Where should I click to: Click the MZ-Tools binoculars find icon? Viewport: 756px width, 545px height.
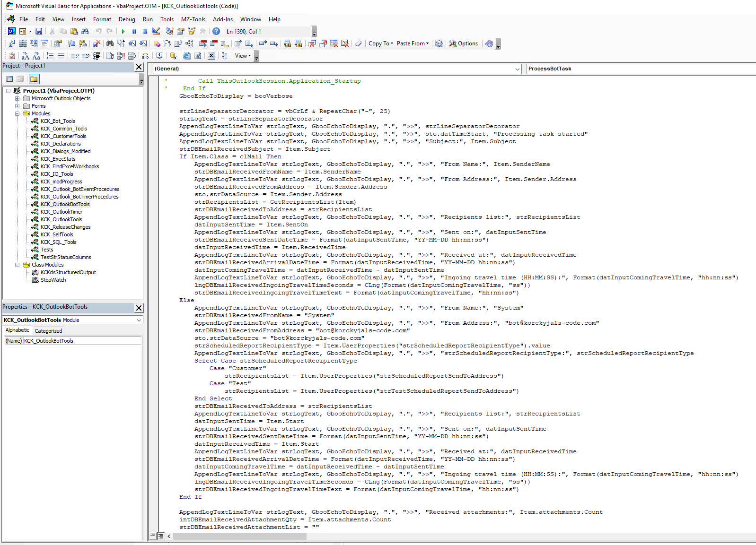point(110,43)
